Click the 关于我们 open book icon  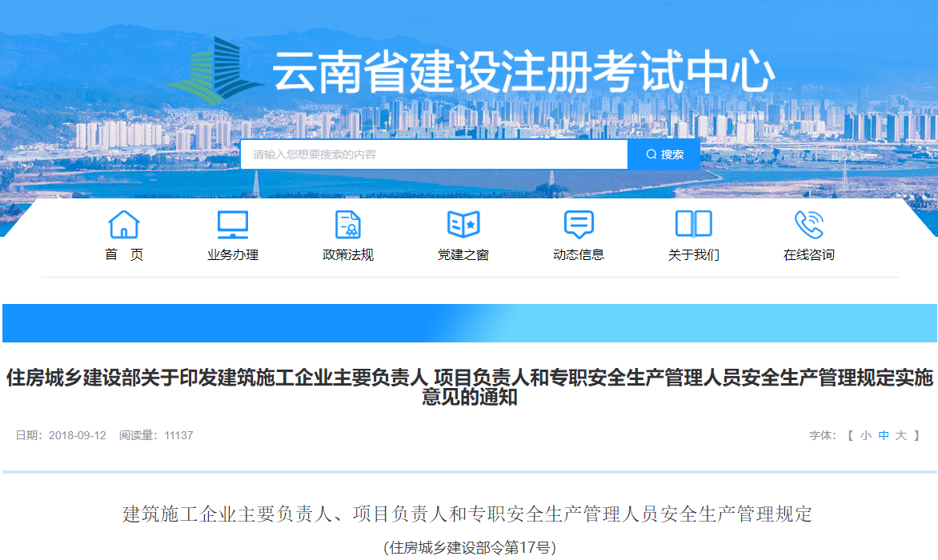coord(694,224)
